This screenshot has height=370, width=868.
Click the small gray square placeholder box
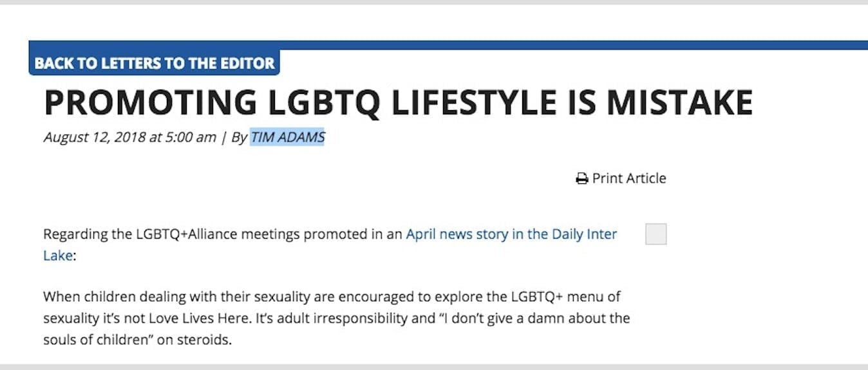click(x=656, y=234)
